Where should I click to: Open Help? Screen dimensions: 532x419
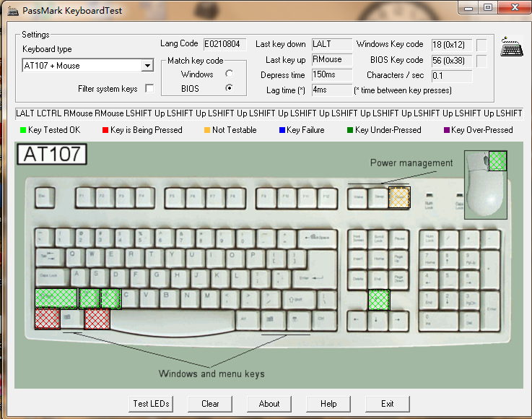[x=328, y=404]
